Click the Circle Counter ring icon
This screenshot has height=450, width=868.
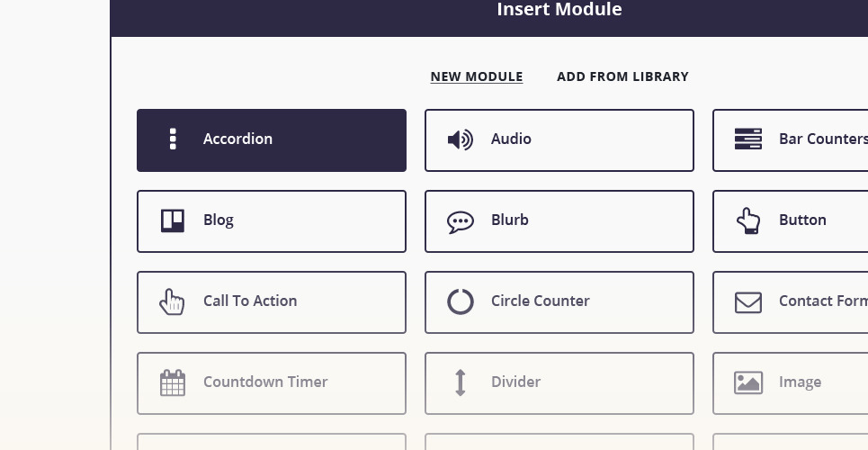pyautogui.click(x=460, y=301)
